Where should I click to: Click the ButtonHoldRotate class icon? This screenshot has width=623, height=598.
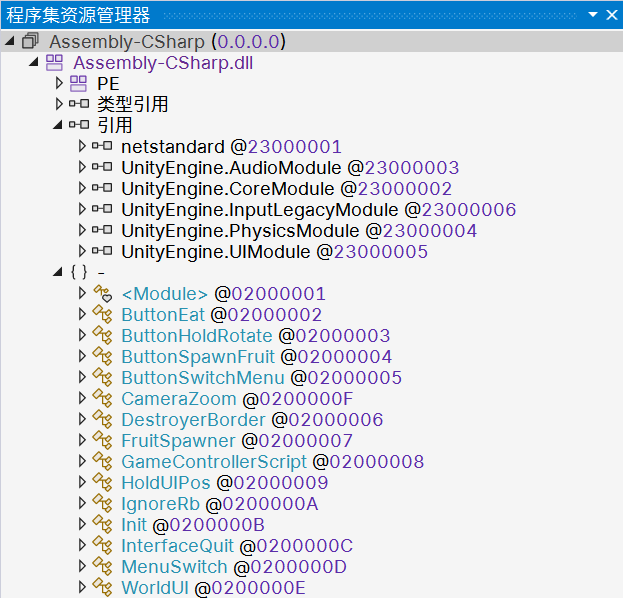pyautogui.click(x=103, y=335)
